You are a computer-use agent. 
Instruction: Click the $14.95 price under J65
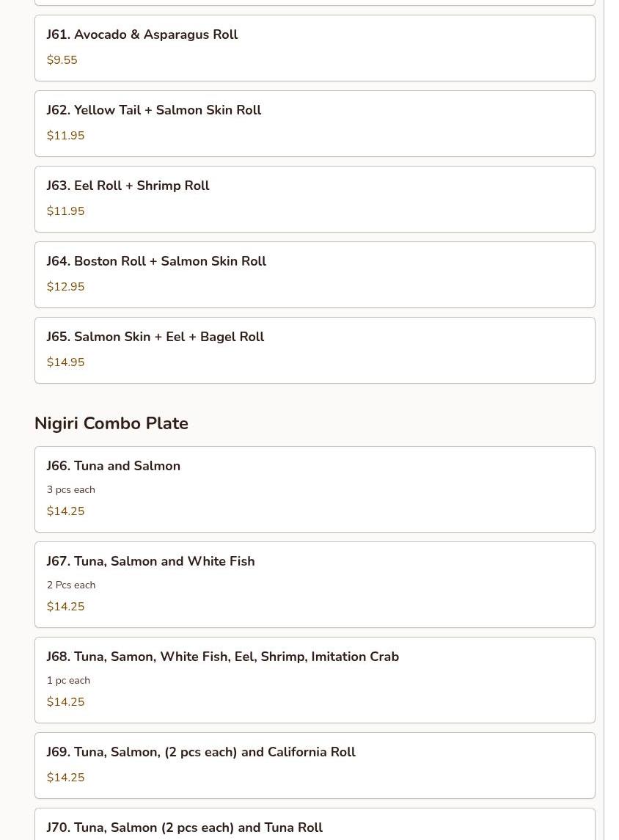point(66,362)
